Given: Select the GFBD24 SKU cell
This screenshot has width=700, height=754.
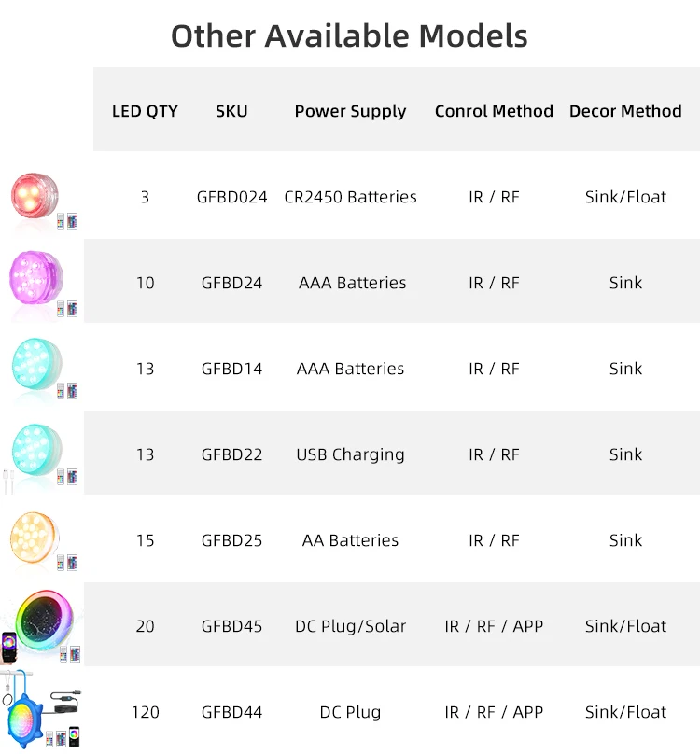Looking at the screenshot, I should coord(231,283).
